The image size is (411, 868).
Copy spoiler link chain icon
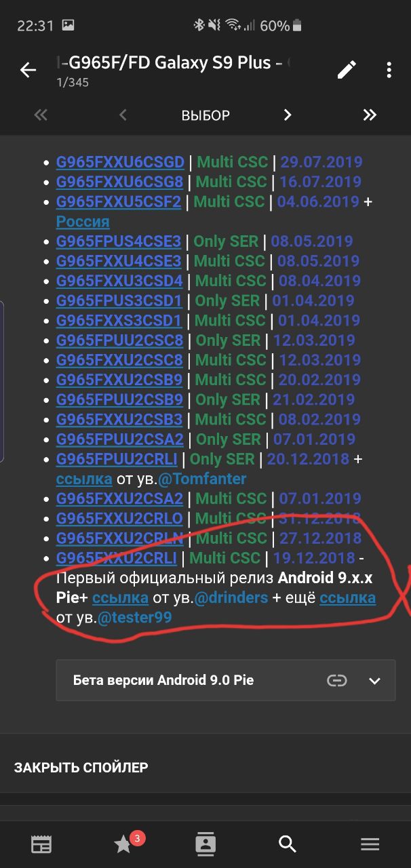337,680
